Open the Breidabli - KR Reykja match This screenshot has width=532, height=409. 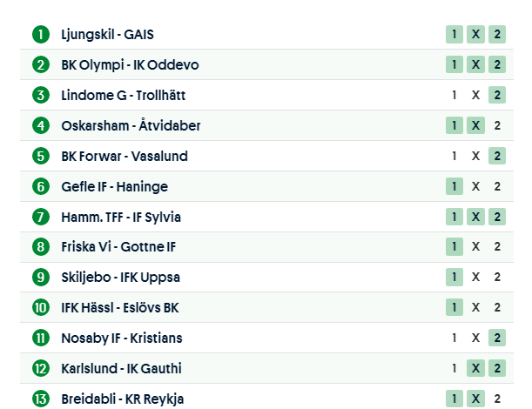pos(122,399)
